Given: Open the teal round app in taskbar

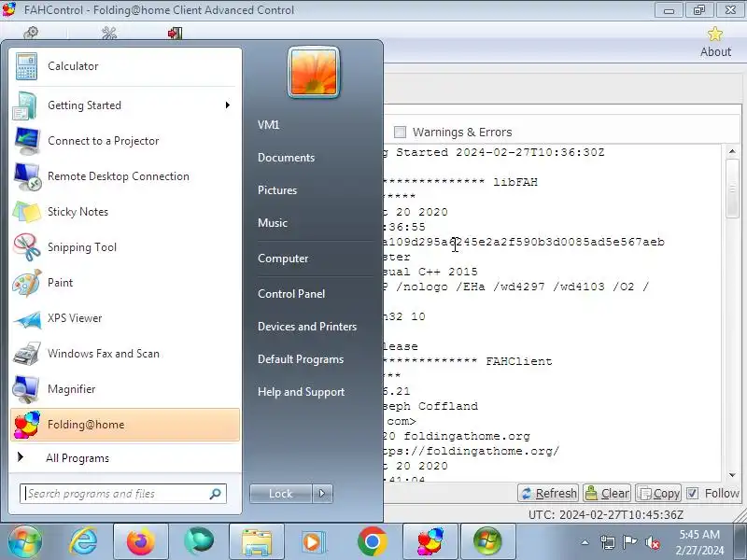Looking at the screenshot, I should pyautogui.click(x=199, y=541).
